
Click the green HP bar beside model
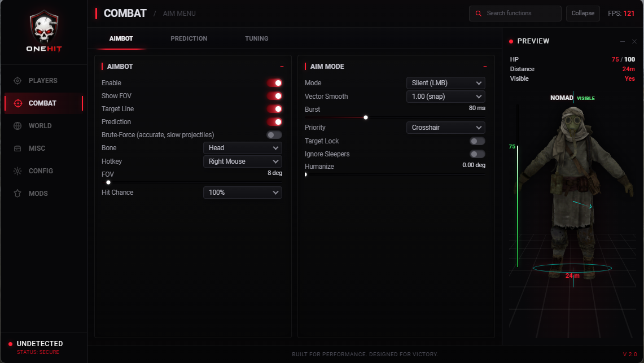click(518, 207)
